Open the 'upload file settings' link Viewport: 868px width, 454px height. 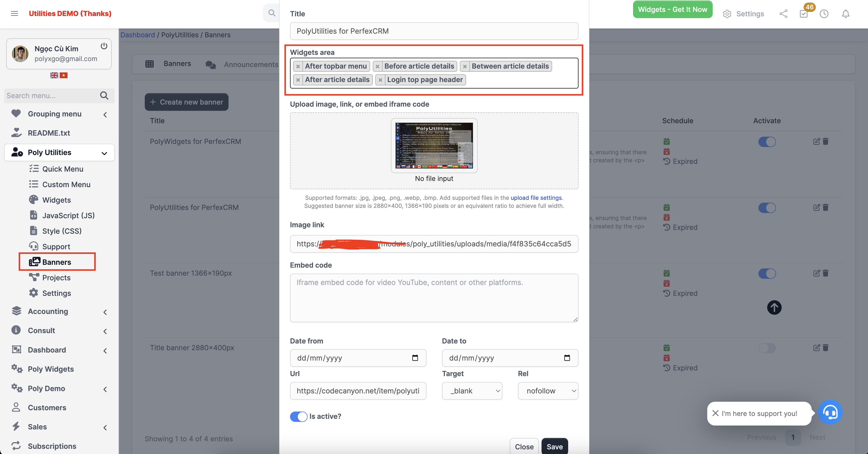coord(536,198)
